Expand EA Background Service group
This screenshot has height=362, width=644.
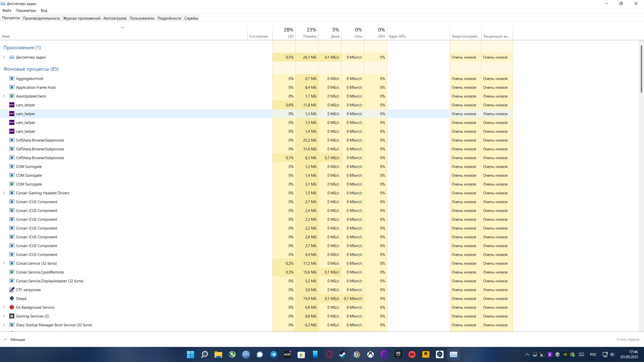click(4, 307)
